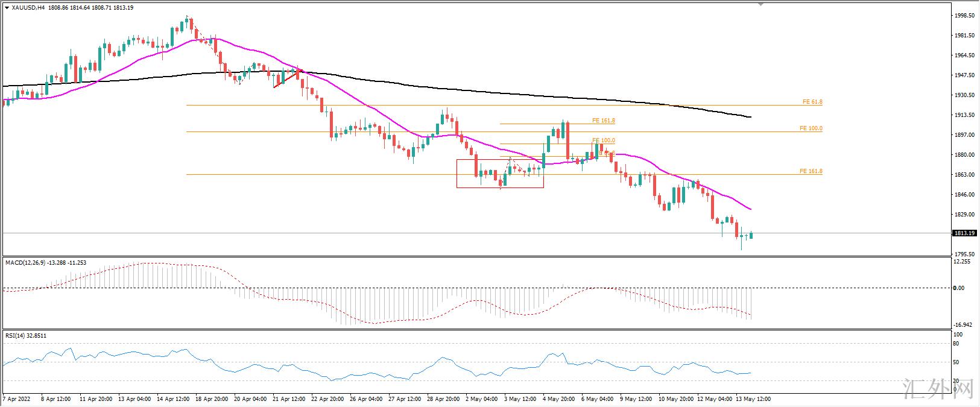This screenshot has height=407, width=980.
Task: Click the MACD 0.00 level value
Action: click(958, 288)
